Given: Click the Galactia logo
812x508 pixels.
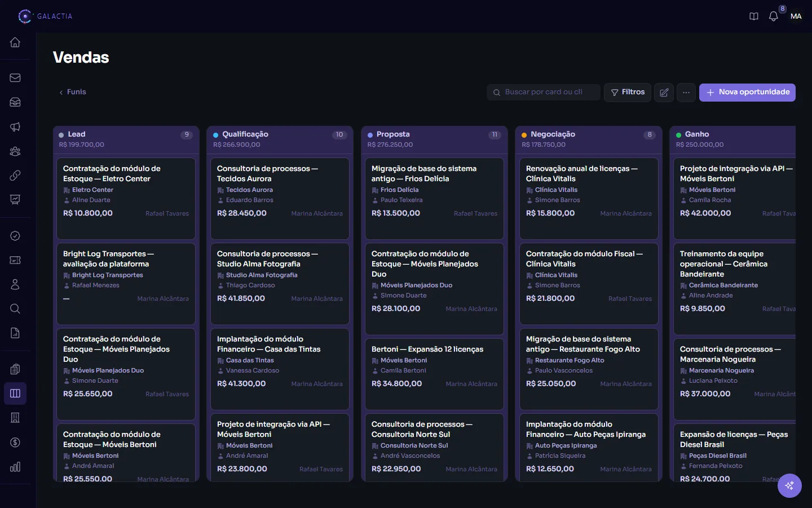Looking at the screenshot, I should 45,16.
